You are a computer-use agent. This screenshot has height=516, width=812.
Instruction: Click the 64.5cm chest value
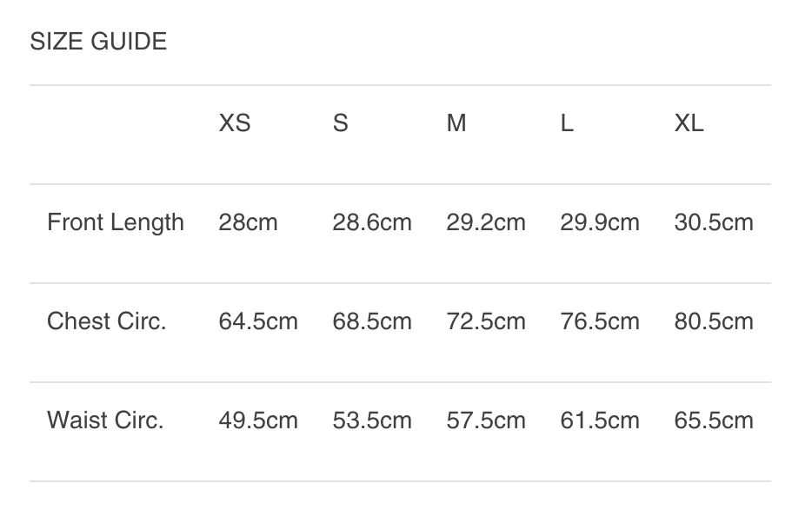tap(258, 321)
